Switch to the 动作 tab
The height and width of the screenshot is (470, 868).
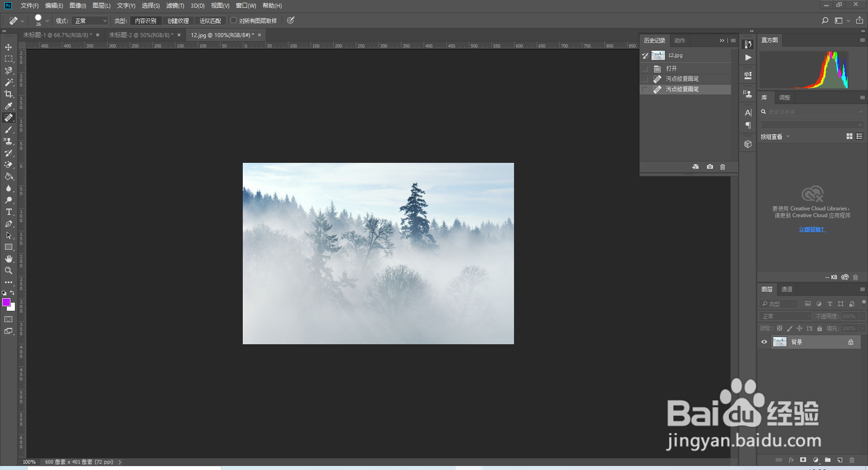point(679,41)
